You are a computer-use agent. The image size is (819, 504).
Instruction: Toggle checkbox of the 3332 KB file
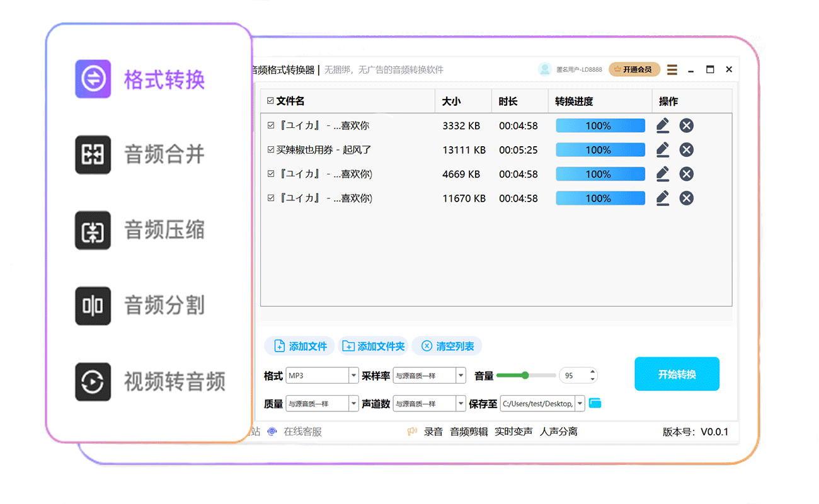pos(271,125)
